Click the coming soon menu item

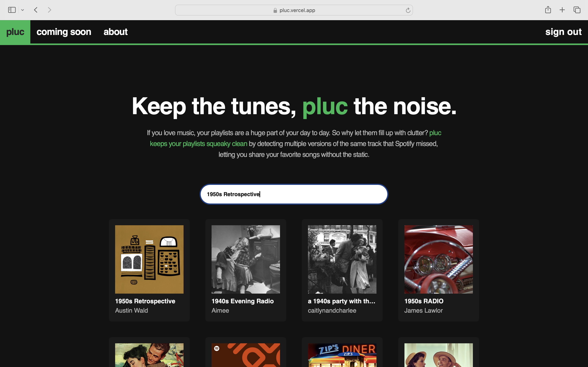pos(64,32)
